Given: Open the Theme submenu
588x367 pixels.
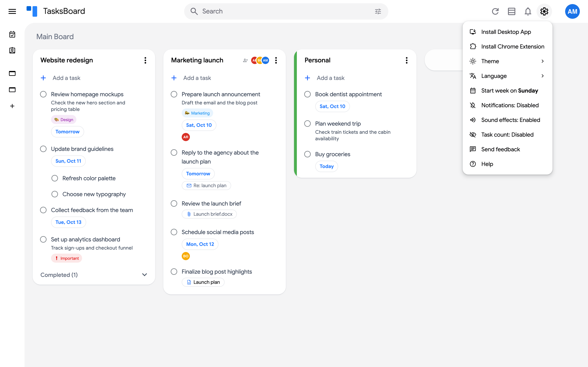Looking at the screenshot, I should pos(507,61).
